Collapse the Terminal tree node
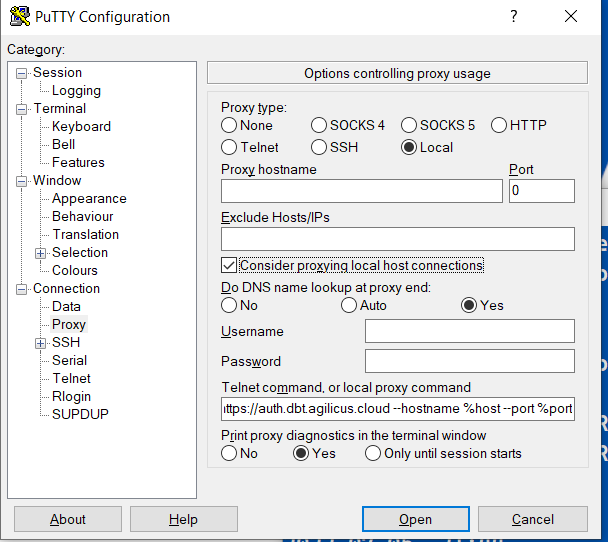This screenshot has height=542, width=608. [22, 109]
